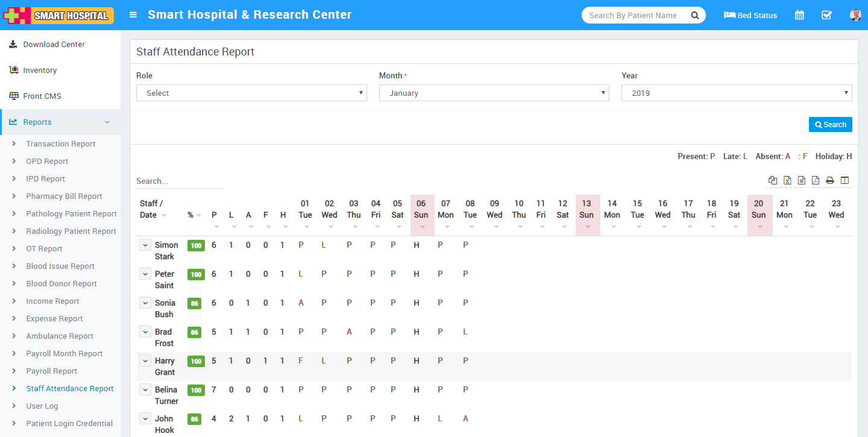Export attendance table as CSV file
Screen dimensions: 868x437
(802, 180)
